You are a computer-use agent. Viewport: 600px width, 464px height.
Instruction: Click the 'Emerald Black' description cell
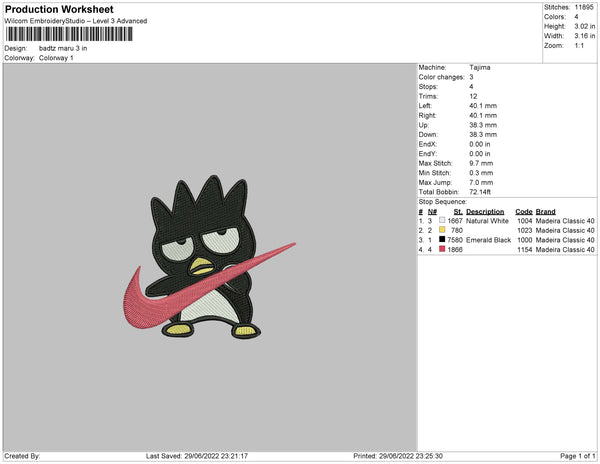[x=489, y=240]
